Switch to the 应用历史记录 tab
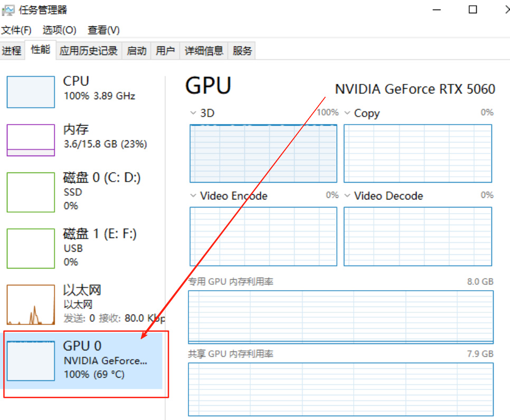The image size is (510, 420). coord(89,51)
